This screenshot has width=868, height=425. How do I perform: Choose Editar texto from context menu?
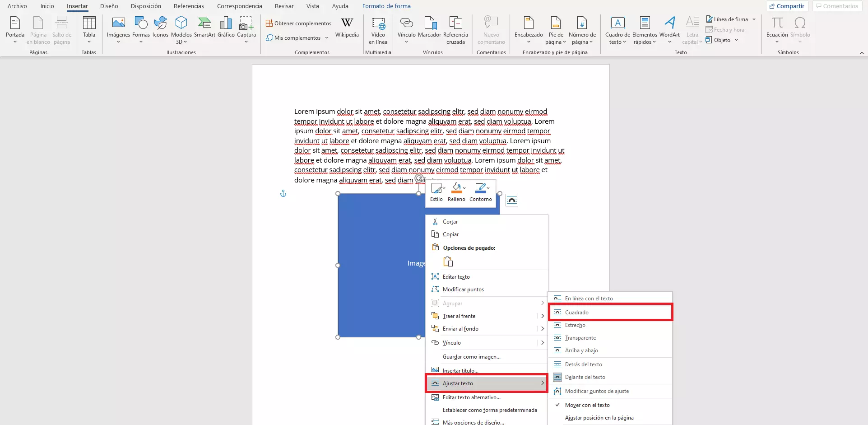[x=487, y=277]
